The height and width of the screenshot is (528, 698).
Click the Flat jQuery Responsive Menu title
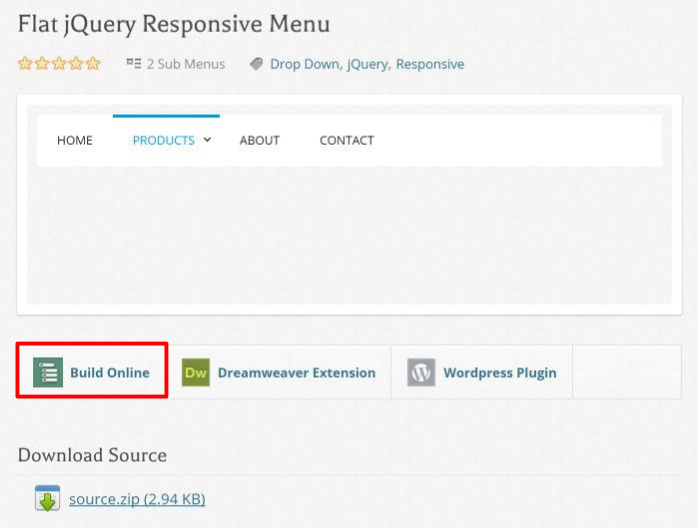tap(174, 24)
